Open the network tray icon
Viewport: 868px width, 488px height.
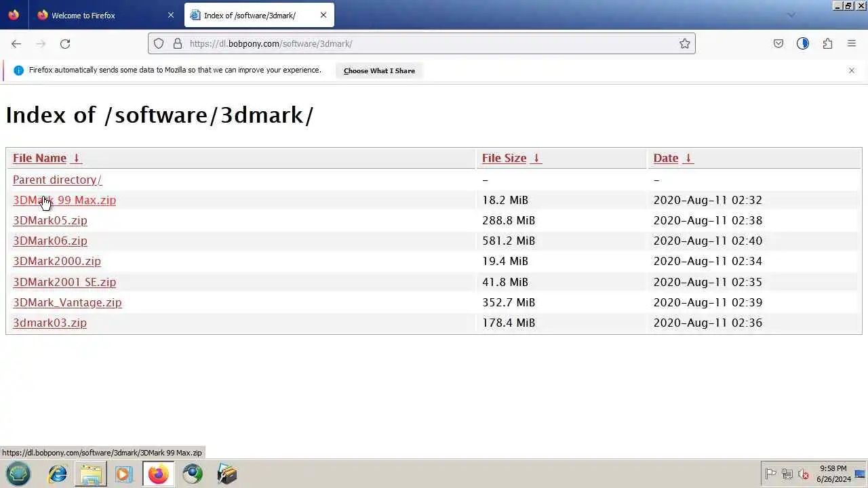click(x=787, y=474)
